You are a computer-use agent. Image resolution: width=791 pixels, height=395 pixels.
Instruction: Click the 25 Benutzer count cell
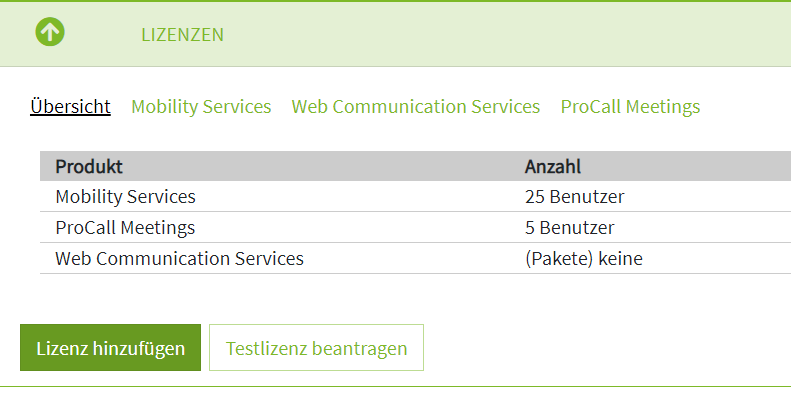(574, 196)
